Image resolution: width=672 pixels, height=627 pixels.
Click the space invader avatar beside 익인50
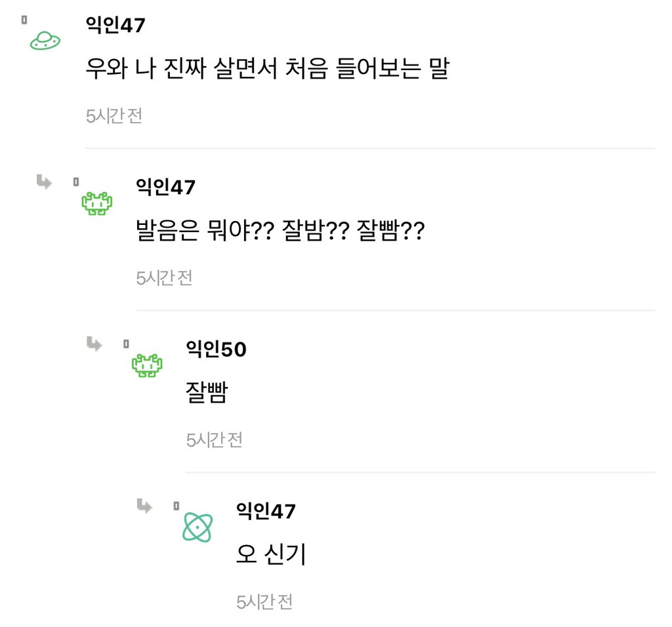147,365
